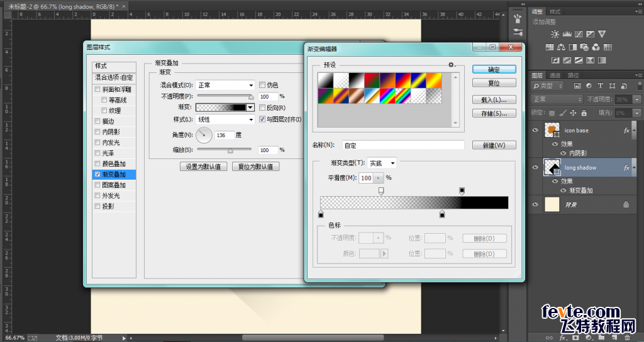Open the 平滑度 slider popup arrow

click(x=378, y=178)
